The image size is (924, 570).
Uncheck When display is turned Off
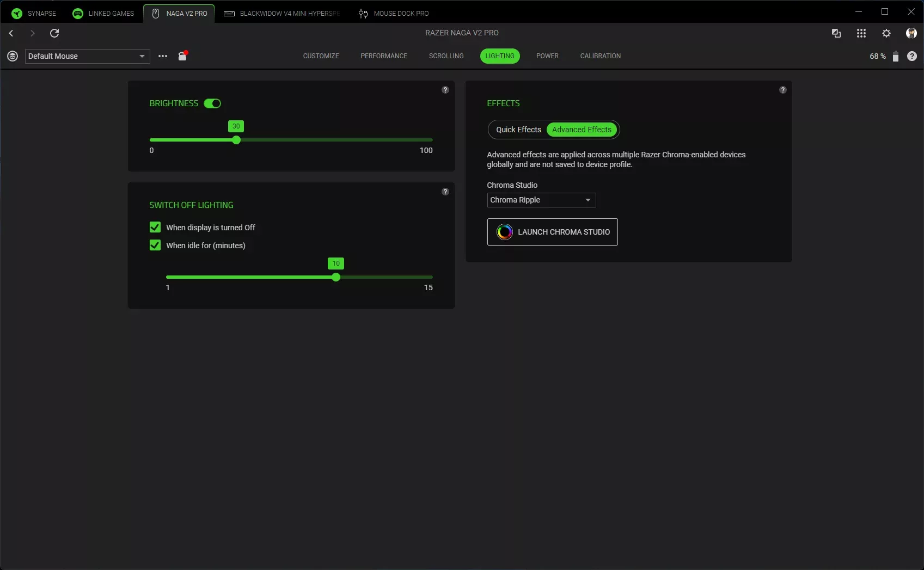[155, 227]
